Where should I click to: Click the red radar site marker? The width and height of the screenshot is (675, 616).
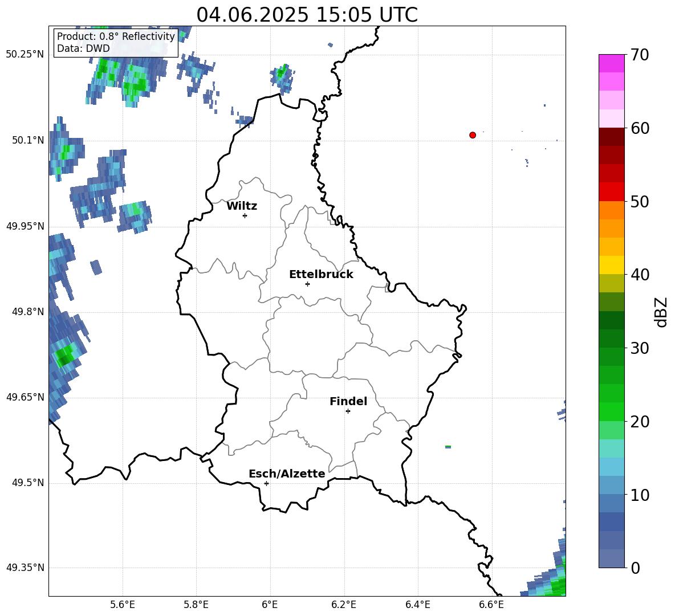[x=473, y=135]
